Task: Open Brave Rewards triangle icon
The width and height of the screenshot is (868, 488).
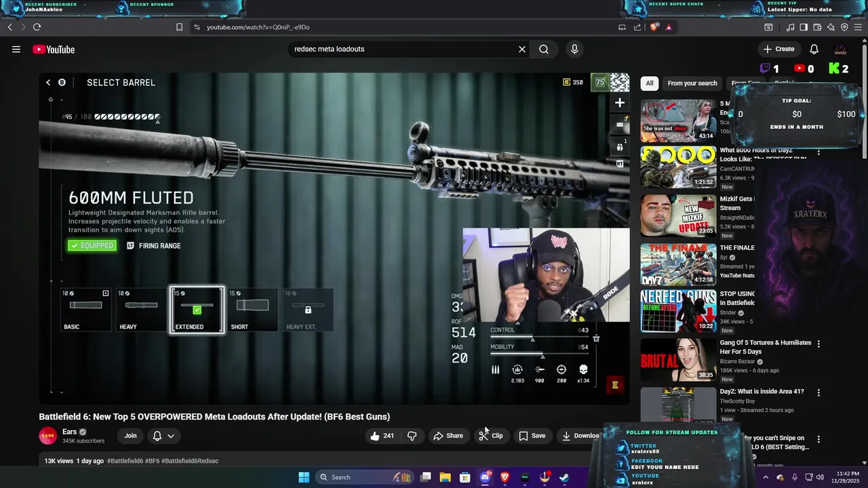Action: [669, 27]
